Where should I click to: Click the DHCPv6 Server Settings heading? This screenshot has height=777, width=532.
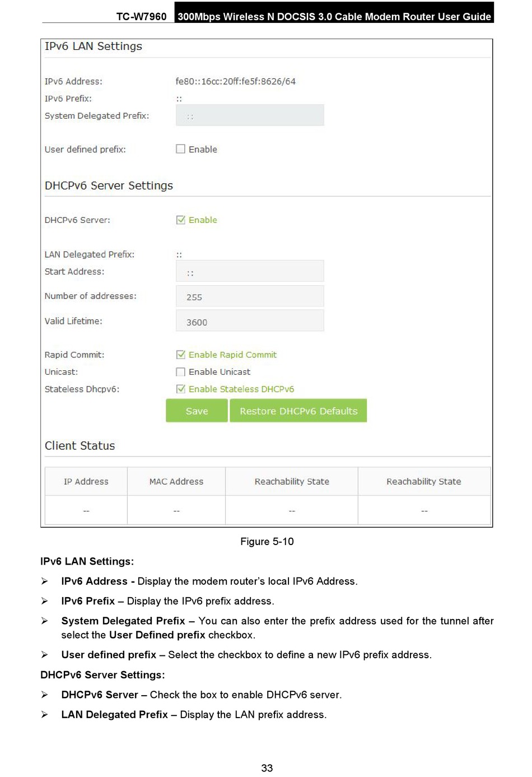(109, 185)
